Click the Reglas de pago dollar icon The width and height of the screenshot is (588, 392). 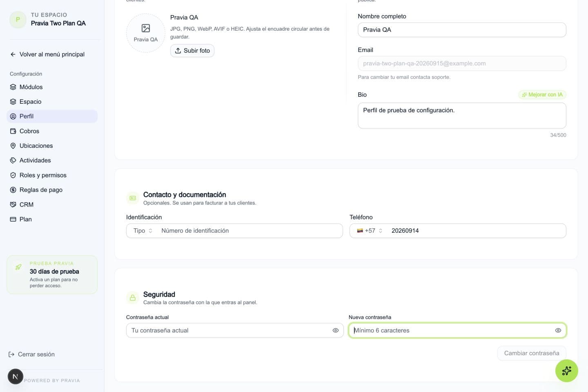point(13,190)
